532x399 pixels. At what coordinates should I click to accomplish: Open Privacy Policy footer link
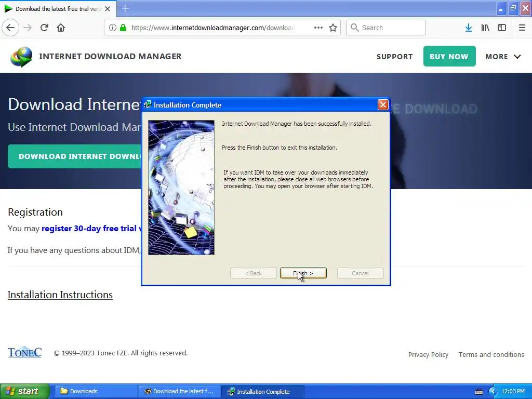pos(428,354)
